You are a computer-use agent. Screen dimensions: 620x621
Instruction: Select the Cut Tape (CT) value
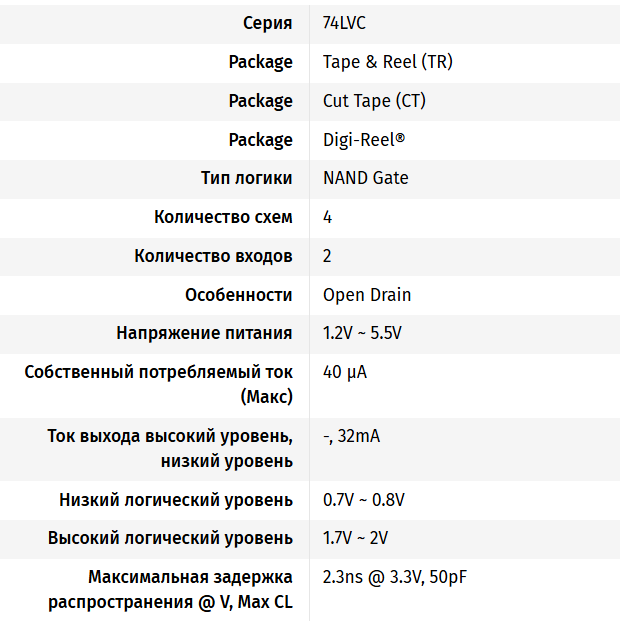[x=375, y=101]
